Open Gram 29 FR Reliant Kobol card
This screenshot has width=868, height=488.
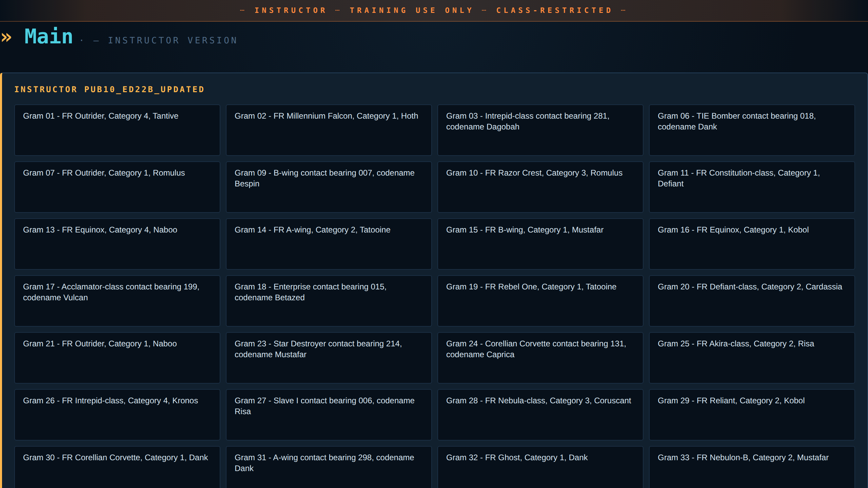752,415
